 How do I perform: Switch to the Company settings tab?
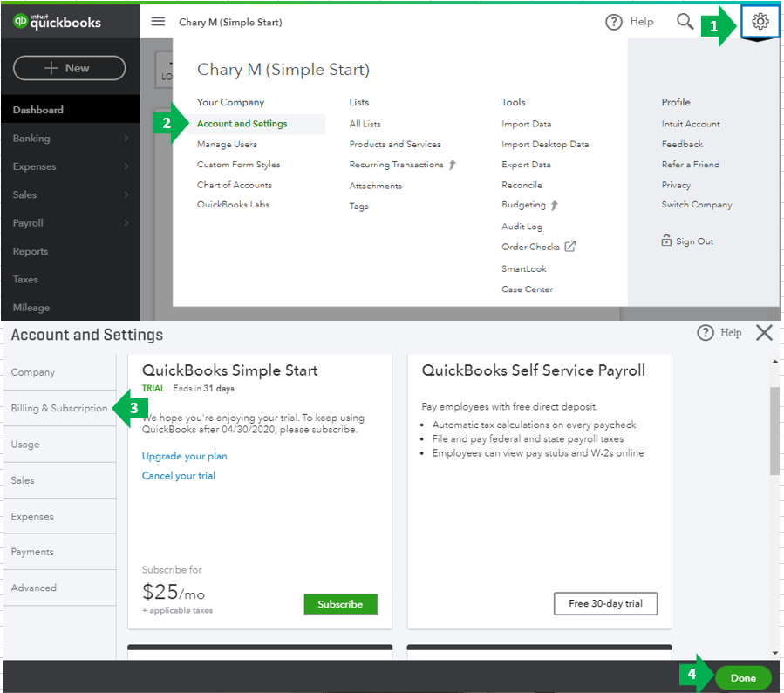pyautogui.click(x=60, y=372)
